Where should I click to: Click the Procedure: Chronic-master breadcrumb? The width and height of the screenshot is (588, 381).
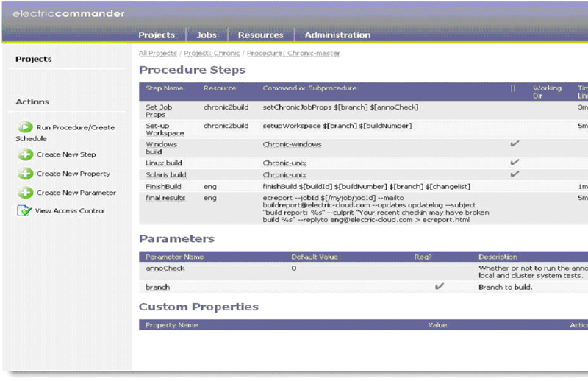[293, 53]
